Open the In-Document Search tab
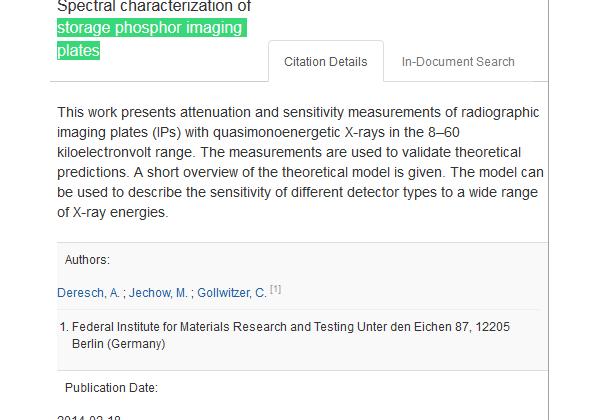The height and width of the screenshot is (420, 600). click(458, 62)
